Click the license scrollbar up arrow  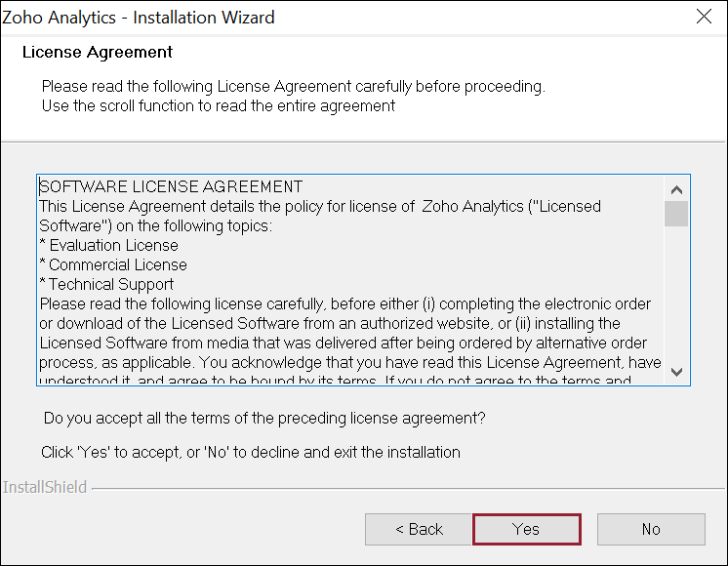click(676, 188)
